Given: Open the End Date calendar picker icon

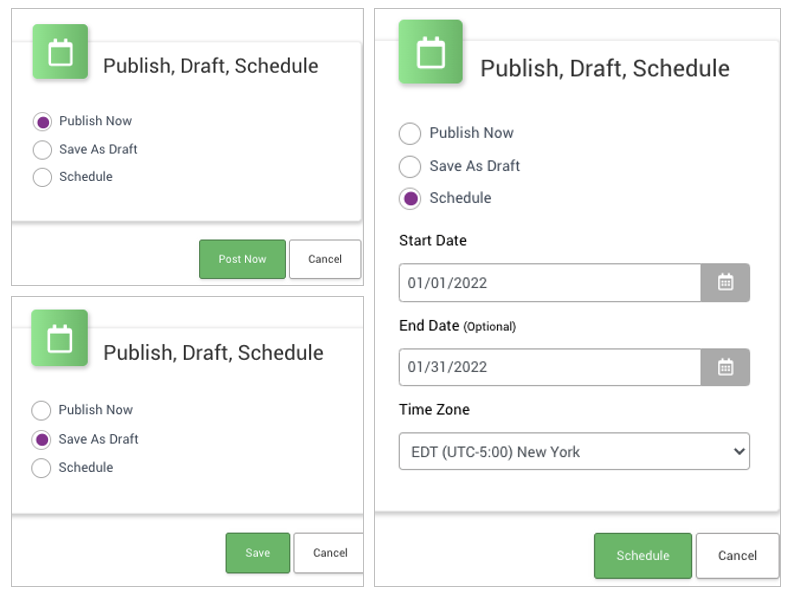Looking at the screenshot, I should (725, 367).
